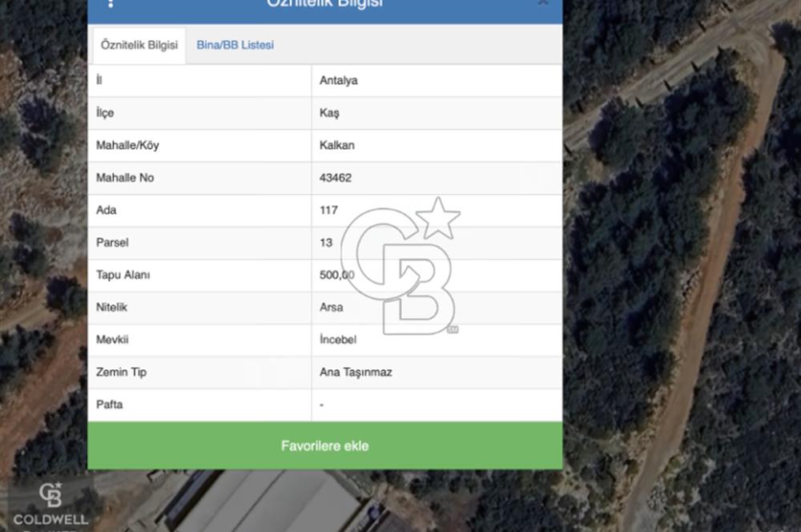Click the three-dot menu icon in dialog header
The width and height of the screenshot is (801, 532).
[x=111, y=3]
